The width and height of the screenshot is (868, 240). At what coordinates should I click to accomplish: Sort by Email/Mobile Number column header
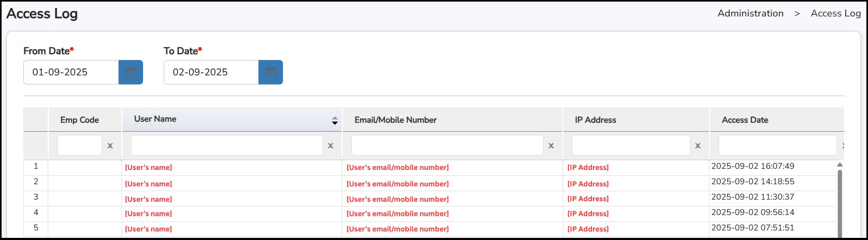coord(395,120)
